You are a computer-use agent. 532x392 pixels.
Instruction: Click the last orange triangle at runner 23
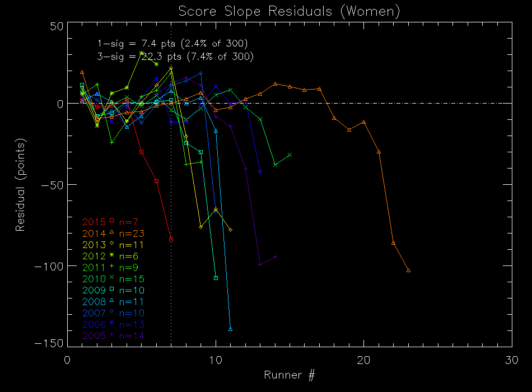tap(408, 270)
